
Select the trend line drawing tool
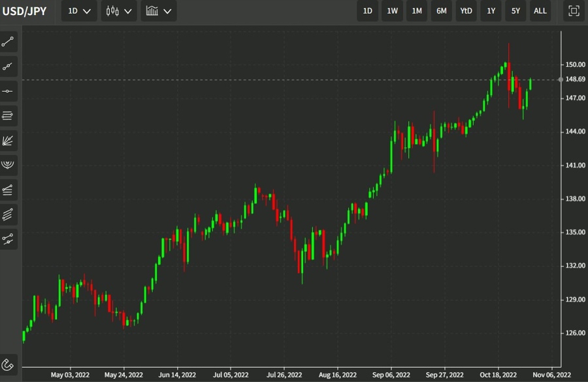pyautogui.click(x=8, y=42)
